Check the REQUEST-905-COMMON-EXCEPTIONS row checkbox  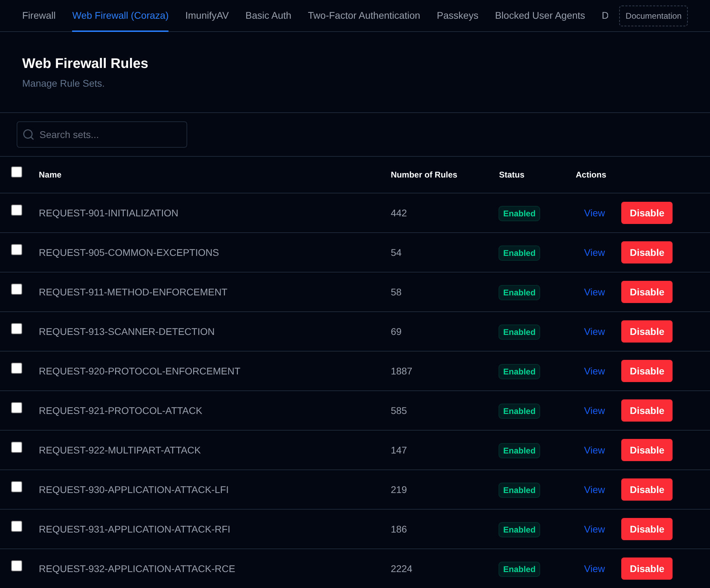click(17, 250)
